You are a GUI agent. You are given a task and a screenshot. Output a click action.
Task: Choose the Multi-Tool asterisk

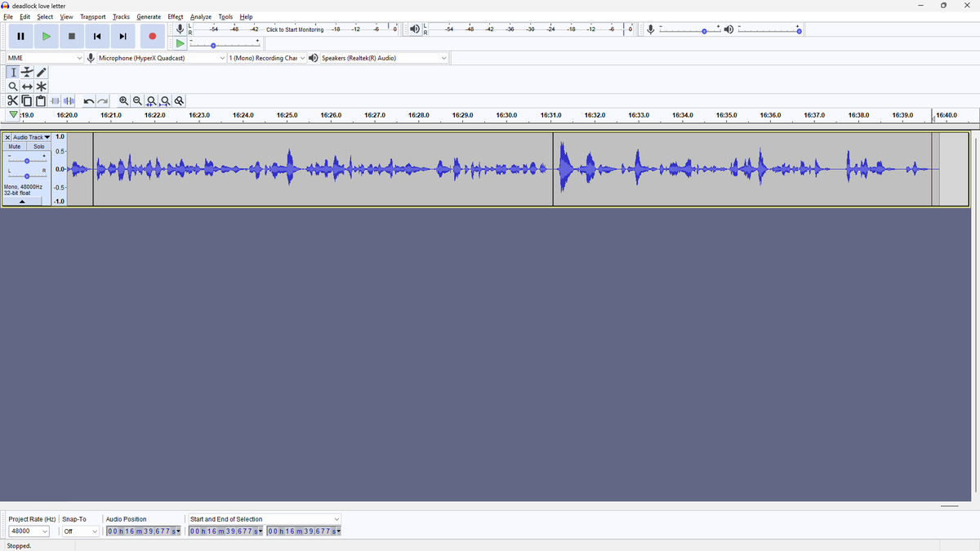[x=42, y=87]
